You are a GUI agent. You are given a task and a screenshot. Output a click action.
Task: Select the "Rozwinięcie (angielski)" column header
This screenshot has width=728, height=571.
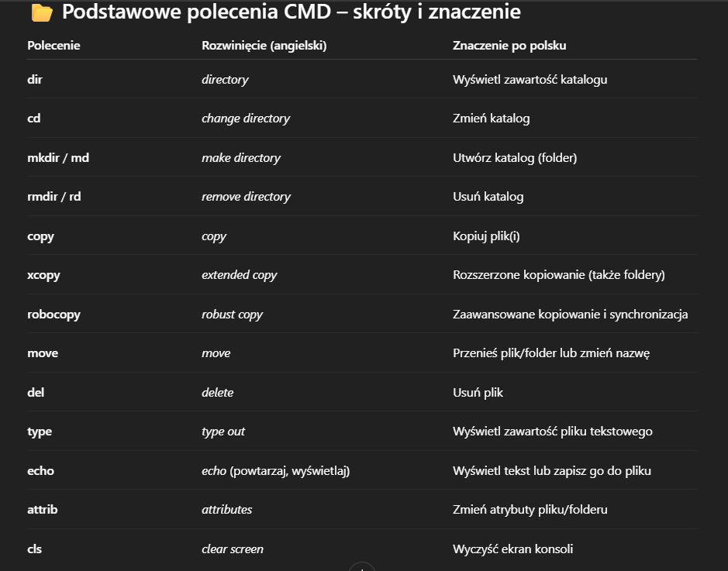pyautogui.click(x=264, y=46)
